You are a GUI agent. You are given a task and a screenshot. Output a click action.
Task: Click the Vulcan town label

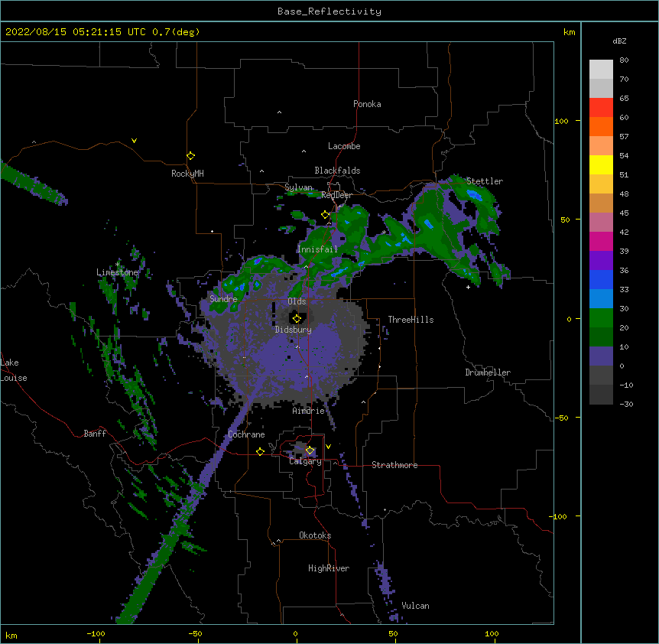pyautogui.click(x=415, y=606)
